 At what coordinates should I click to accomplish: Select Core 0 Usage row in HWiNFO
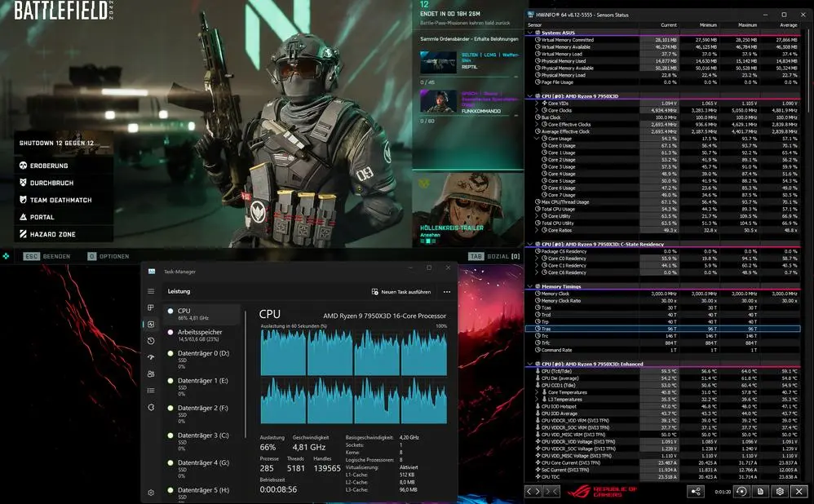663,146
